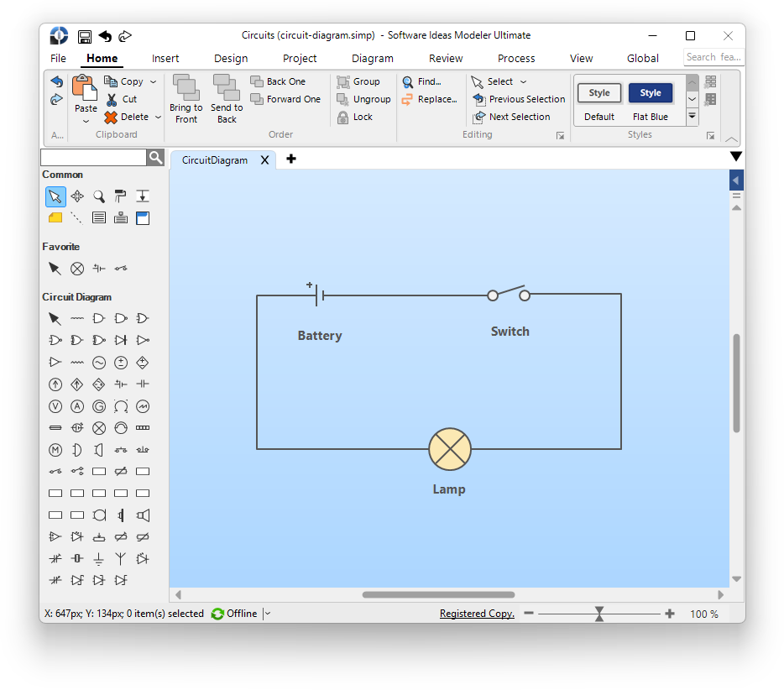The height and width of the screenshot is (690, 784).
Task: Add a new diagram tab with plus
Action: [x=291, y=159]
